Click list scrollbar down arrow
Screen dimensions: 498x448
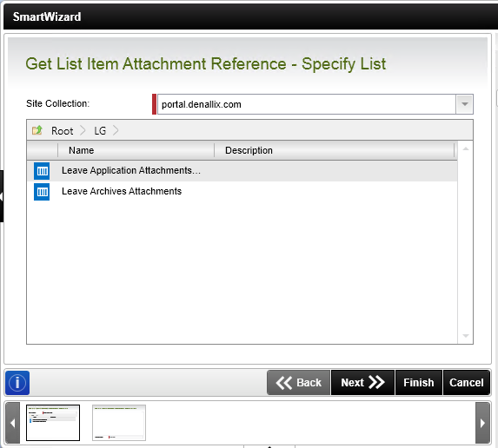pyautogui.click(x=466, y=336)
